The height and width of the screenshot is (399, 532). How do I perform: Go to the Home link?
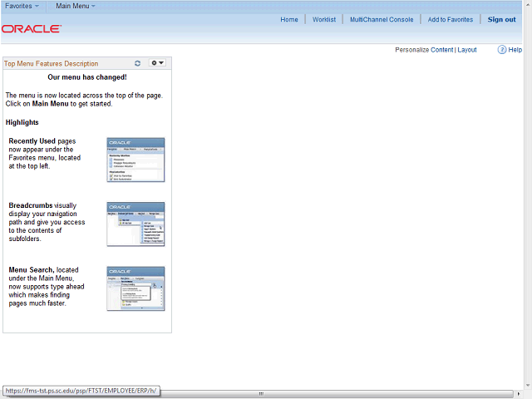289,20
